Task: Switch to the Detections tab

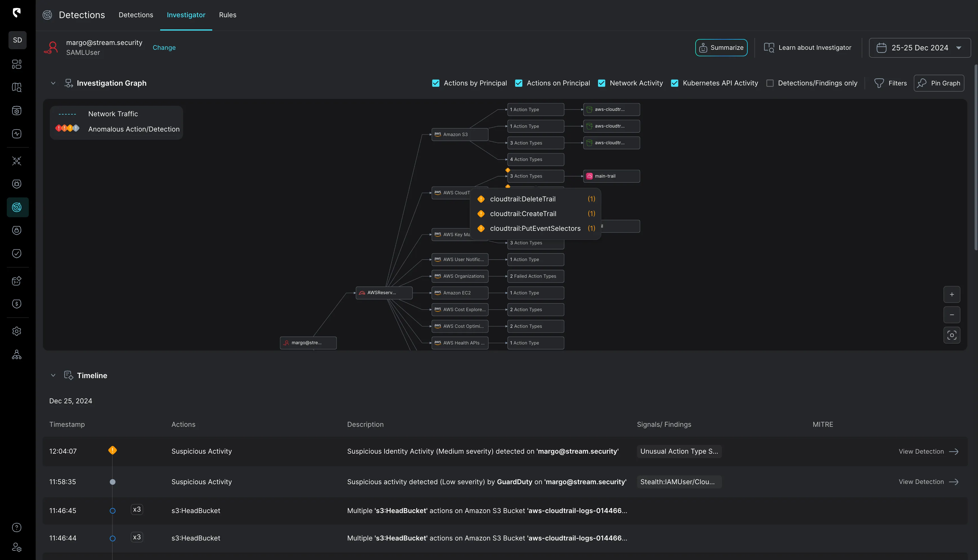Action: [136, 15]
